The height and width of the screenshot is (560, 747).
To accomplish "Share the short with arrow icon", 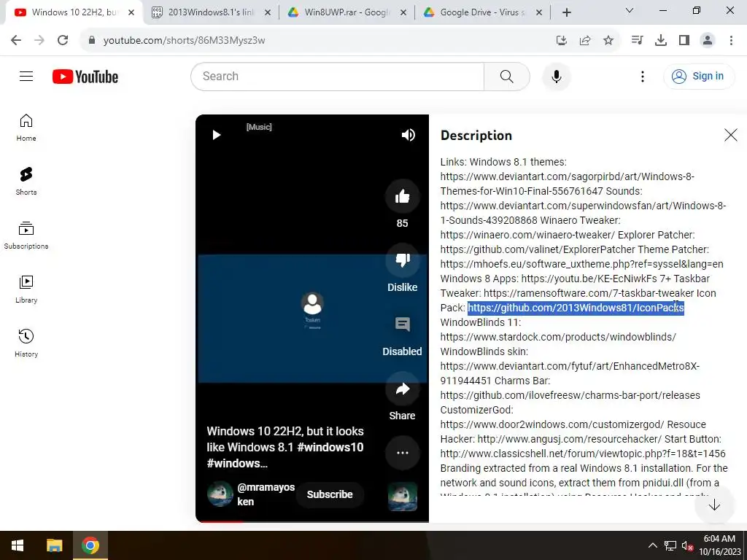I will coord(402,389).
